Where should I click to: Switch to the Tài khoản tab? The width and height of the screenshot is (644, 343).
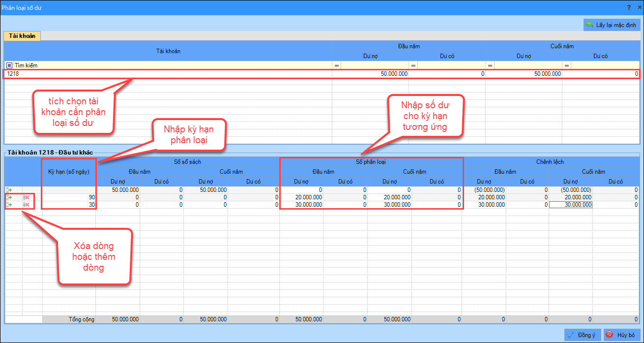(x=22, y=36)
